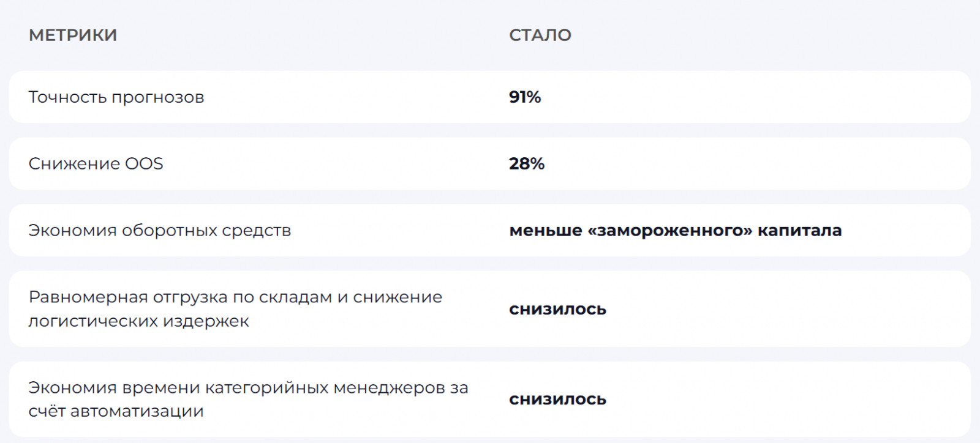Viewport: 980px width, 443px height.
Task: Click the word капитала
Action: [x=799, y=231]
